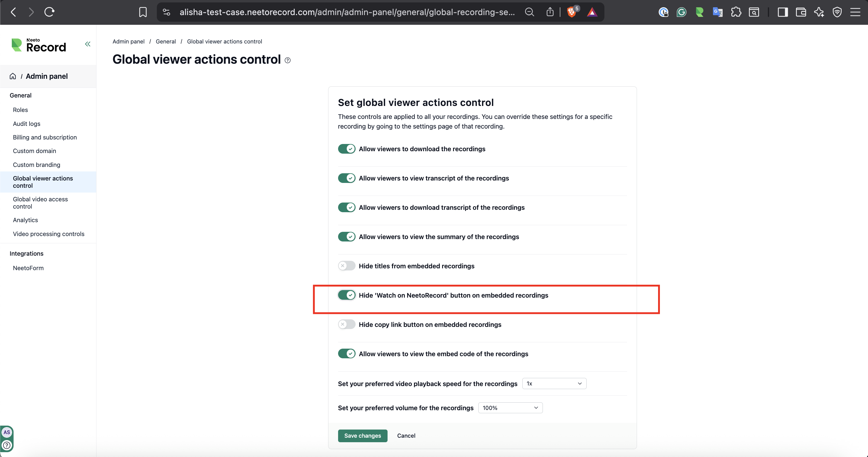The width and height of the screenshot is (868, 457).
Task: Click General breadcrumb link
Action: 166,41
